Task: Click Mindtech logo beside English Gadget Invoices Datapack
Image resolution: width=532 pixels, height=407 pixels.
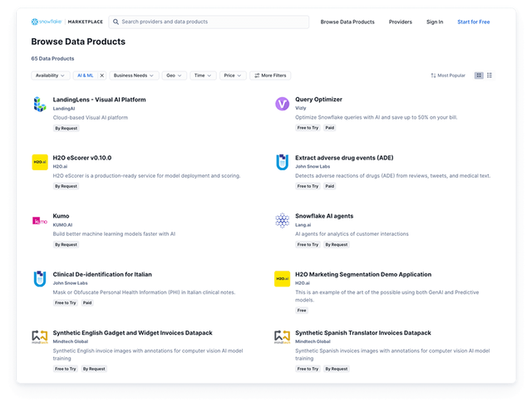Action: tap(40, 337)
